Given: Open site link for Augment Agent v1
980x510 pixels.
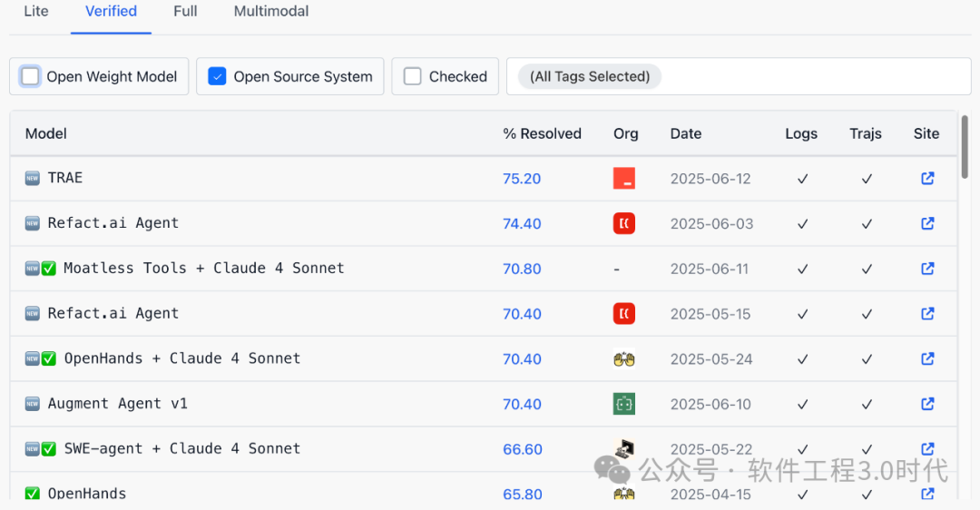Looking at the screenshot, I should point(927,404).
